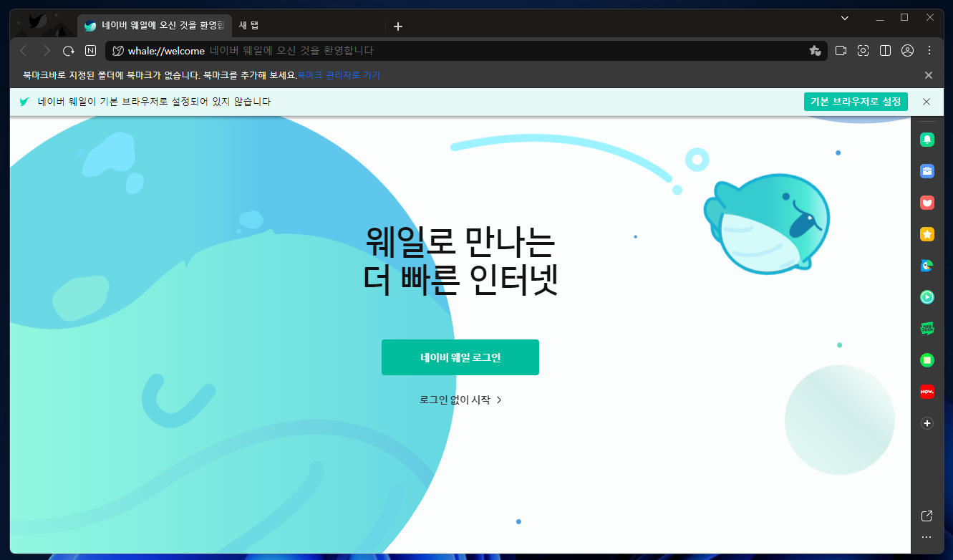
Task: Click the 네이버 웨일 로그인 button
Action: [460, 357]
